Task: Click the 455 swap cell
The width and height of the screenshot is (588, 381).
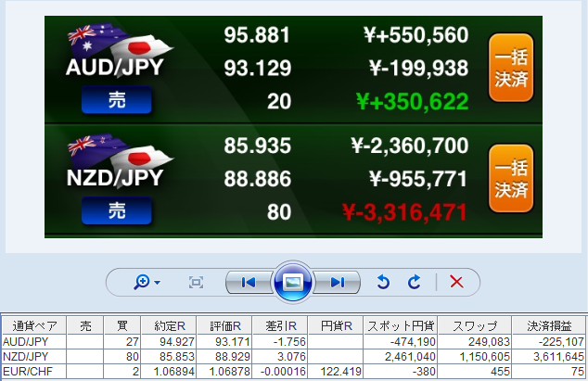Action: 474,371
